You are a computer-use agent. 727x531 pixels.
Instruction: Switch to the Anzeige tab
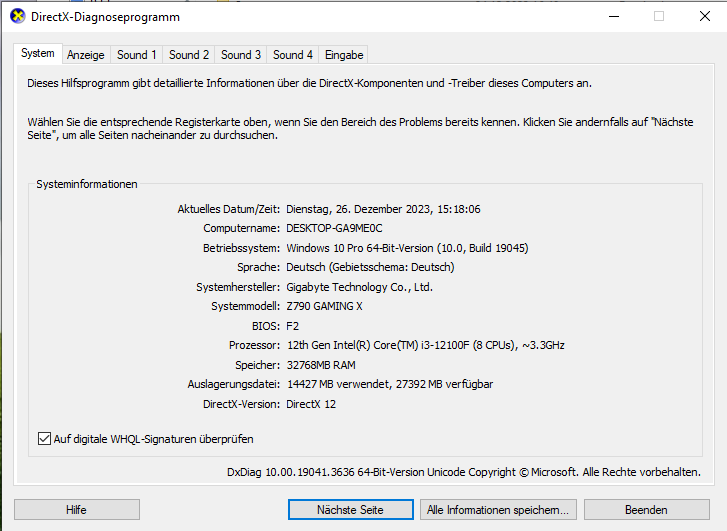click(x=86, y=55)
